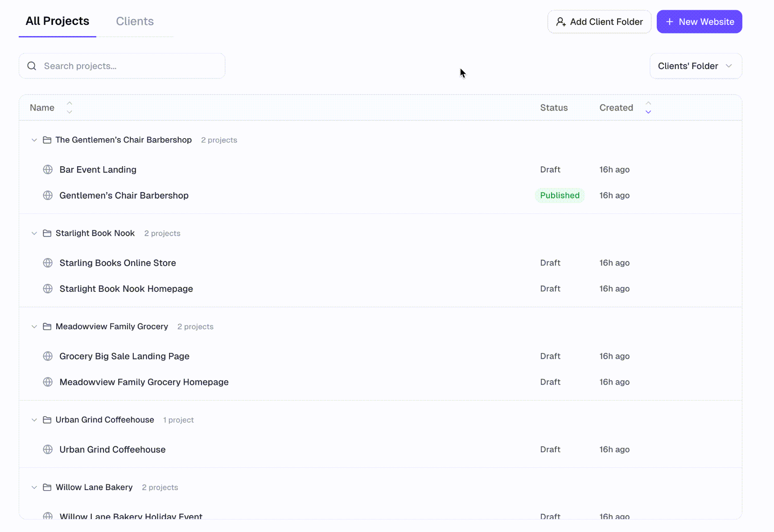
Task: Click the globe icon beside Urban Grind Coffeehouse
Action: 48,449
